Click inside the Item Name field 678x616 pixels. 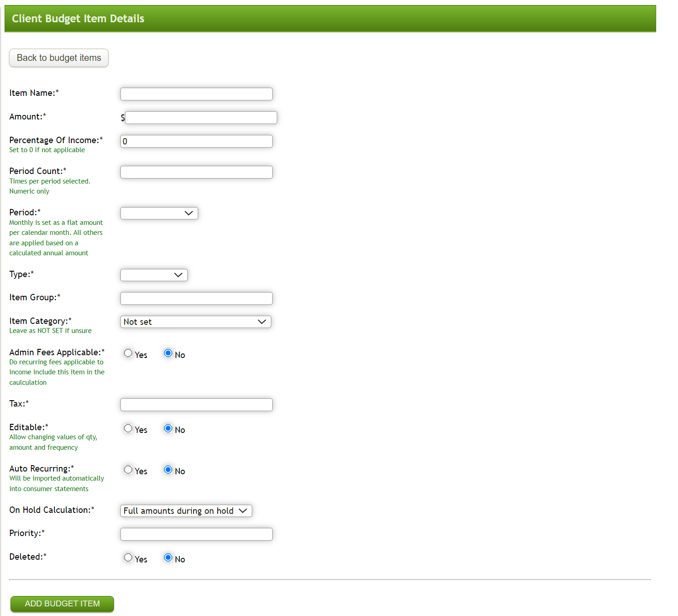[x=196, y=94]
